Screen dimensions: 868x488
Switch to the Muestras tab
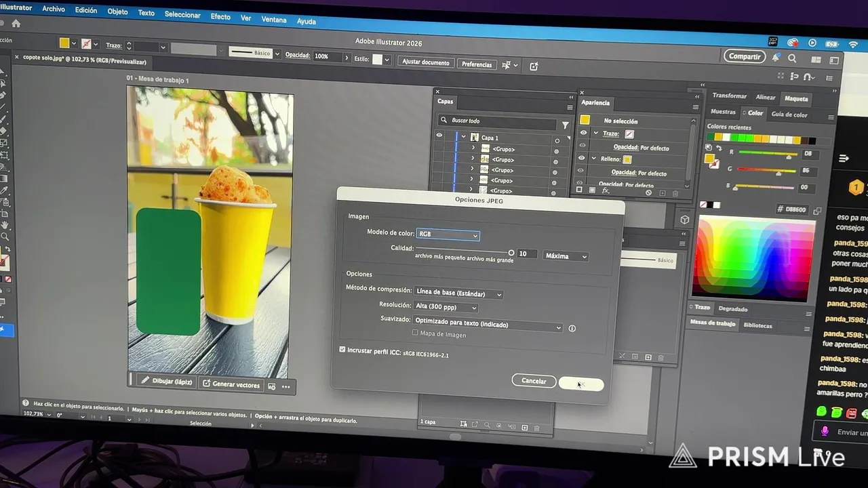coord(723,112)
